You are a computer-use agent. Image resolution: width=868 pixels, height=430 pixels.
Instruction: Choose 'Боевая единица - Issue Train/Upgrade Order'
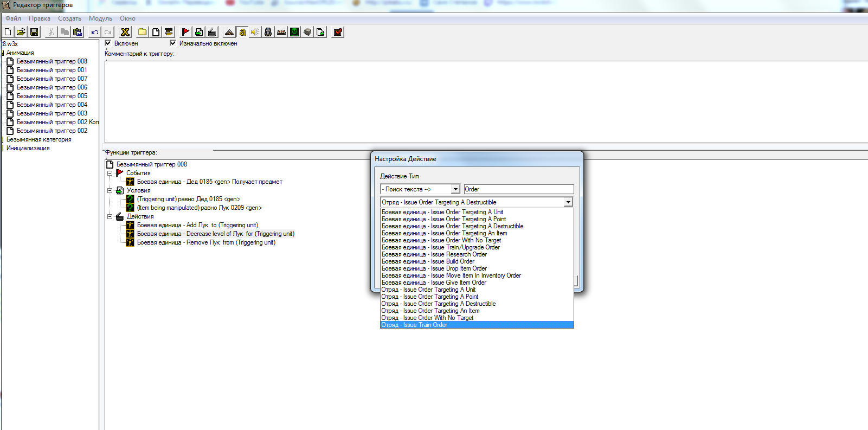[x=477, y=247]
